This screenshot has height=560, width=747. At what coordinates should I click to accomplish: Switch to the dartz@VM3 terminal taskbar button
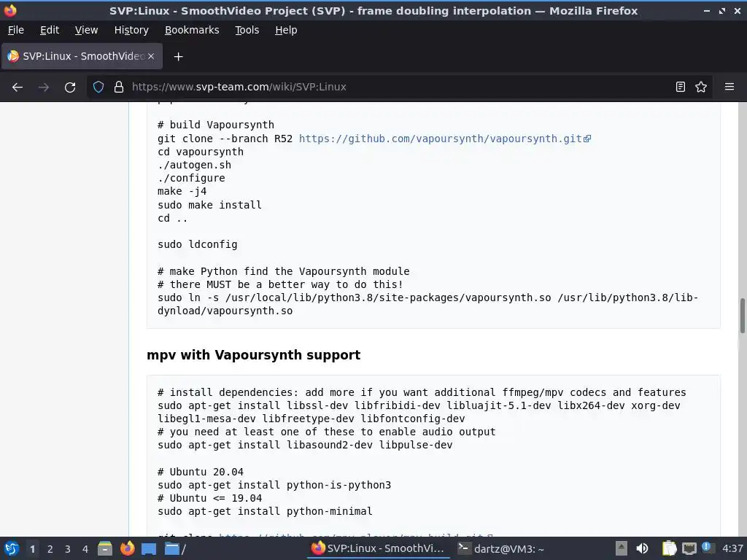tap(500, 548)
